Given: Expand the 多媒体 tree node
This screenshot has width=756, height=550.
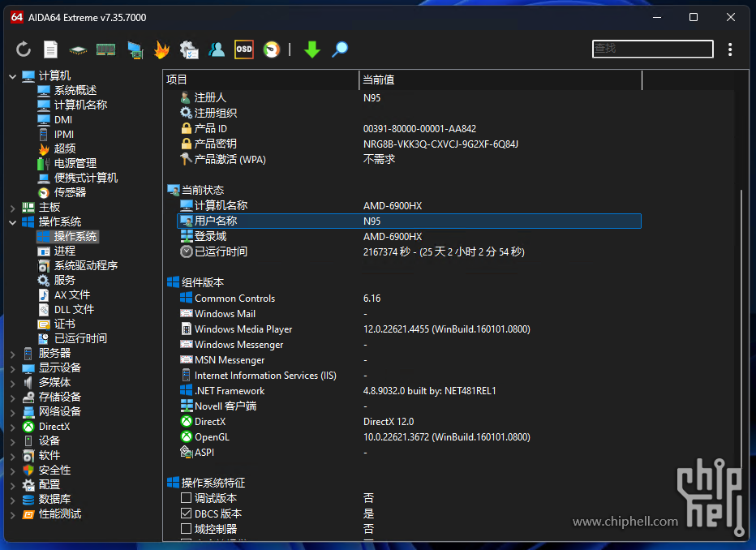Looking at the screenshot, I should [x=12, y=383].
